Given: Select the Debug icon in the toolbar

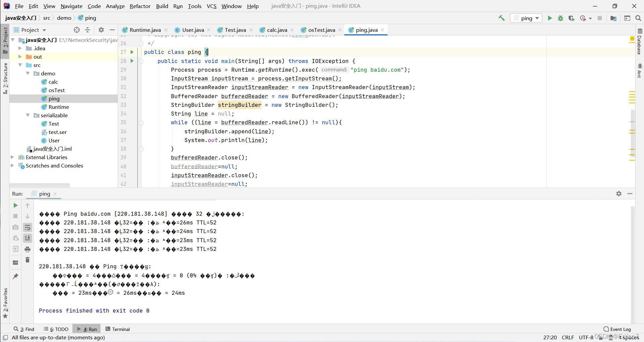Looking at the screenshot, I should (561, 18).
